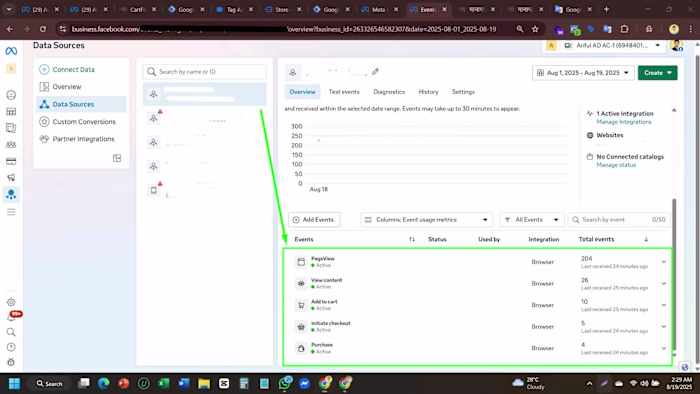Image resolution: width=700 pixels, height=394 pixels.
Task: Collapse the integration summary panel arrow
Action: tap(674, 110)
